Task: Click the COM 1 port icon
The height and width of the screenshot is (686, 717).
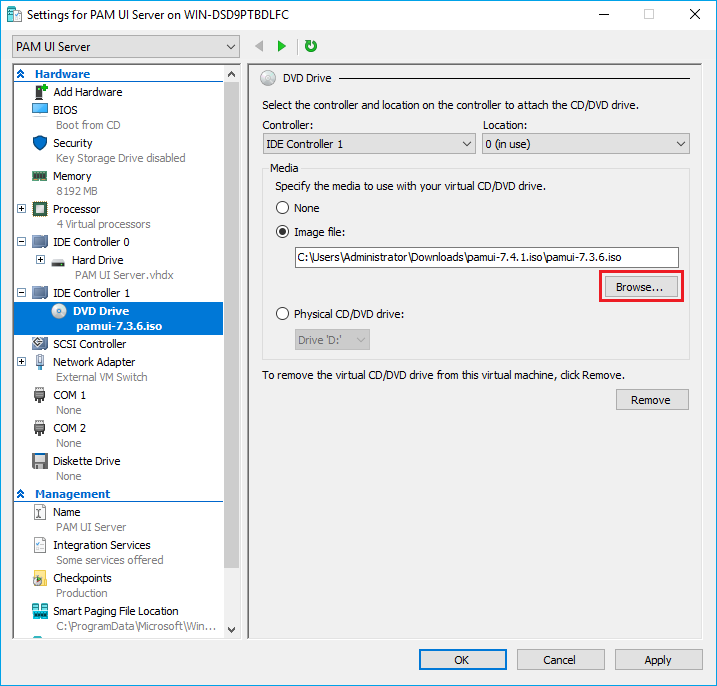Action: pyautogui.click(x=40, y=395)
